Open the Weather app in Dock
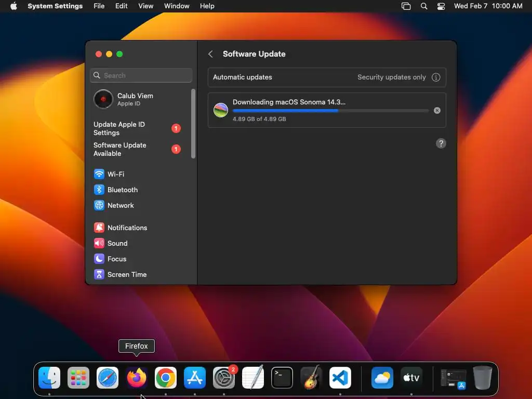 [382, 378]
